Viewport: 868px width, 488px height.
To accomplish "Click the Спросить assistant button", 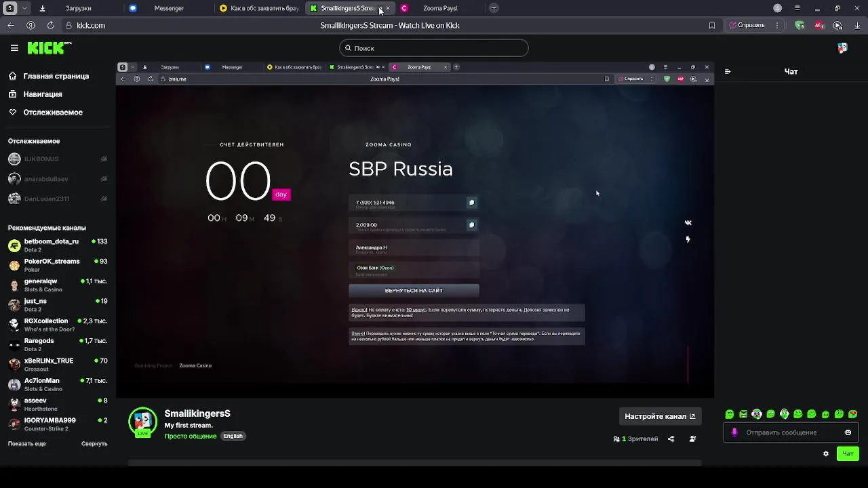I will tap(747, 25).
